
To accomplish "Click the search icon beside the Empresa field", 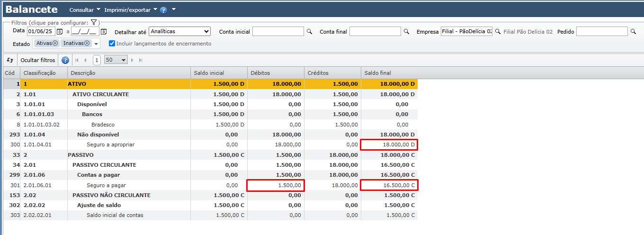I will (498, 32).
